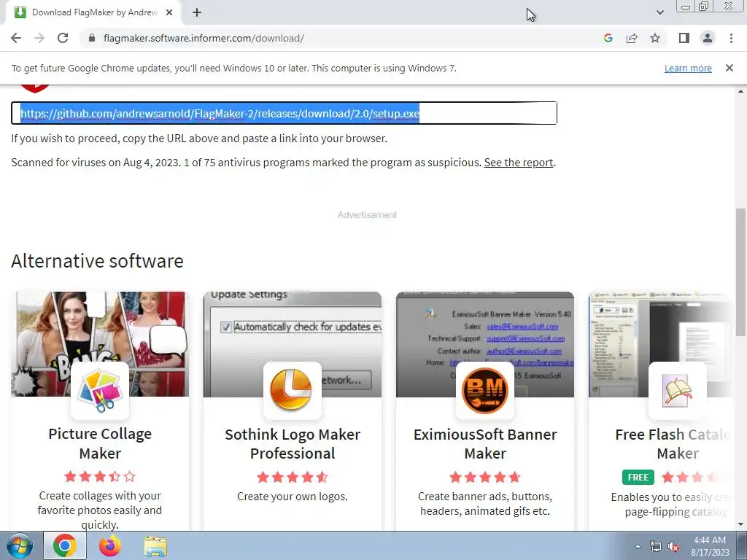This screenshot has height=560, width=747.
Task: Open the Sothink Logo Maker screenshot
Action: click(x=293, y=344)
